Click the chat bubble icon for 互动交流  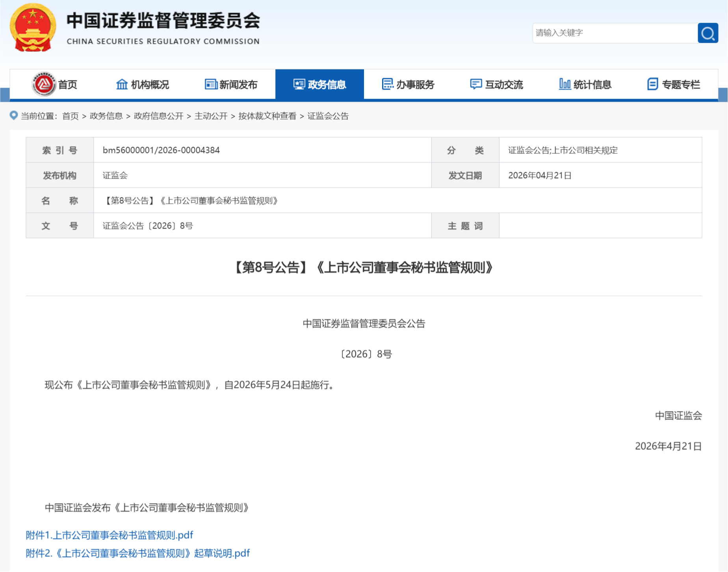(x=475, y=84)
